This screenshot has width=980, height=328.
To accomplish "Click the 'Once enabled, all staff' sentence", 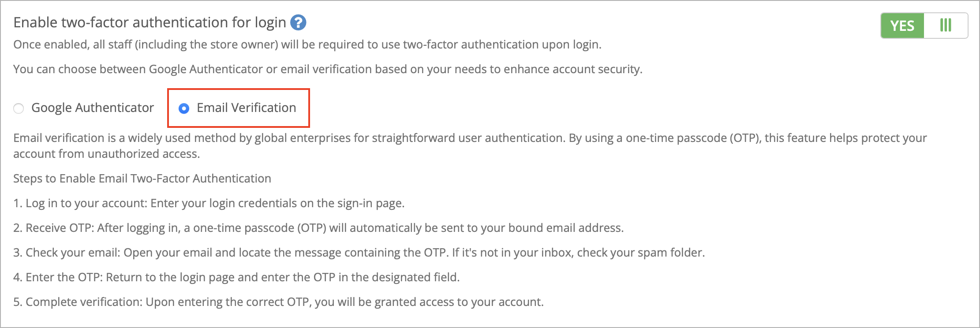I will pos(307,45).
